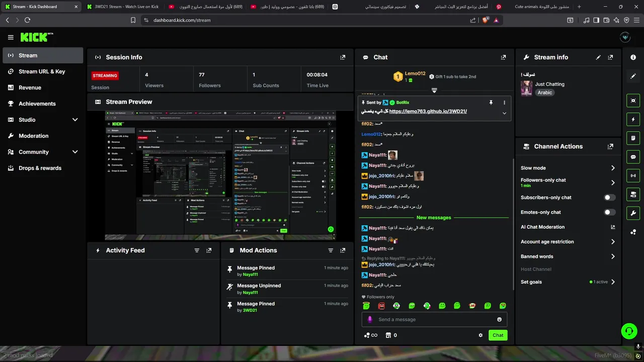Click the edit pencil in the right rail
The width and height of the screenshot is (644, 362).
click(633, 76)
